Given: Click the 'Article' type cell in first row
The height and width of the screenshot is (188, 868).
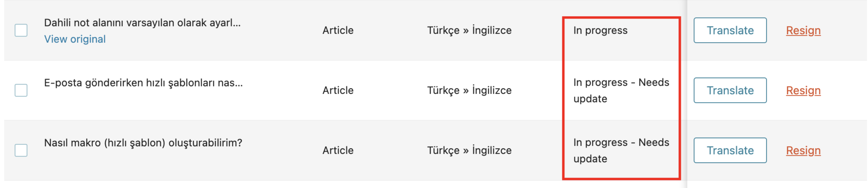Looking at the screenshot, I should click(x=338, y=30).
